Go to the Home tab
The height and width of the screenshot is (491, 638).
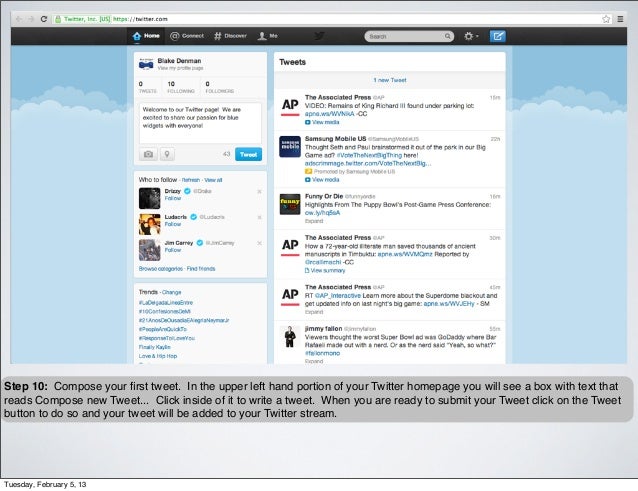(146, 36)
